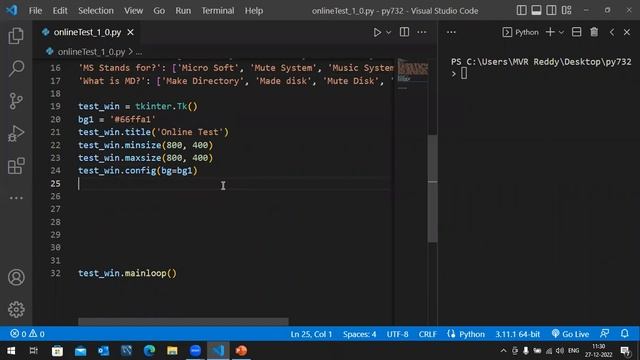Open the Selection menu
Image resolution: width=640 pixels, height=360 pixels.
click(x=96, y=11)
